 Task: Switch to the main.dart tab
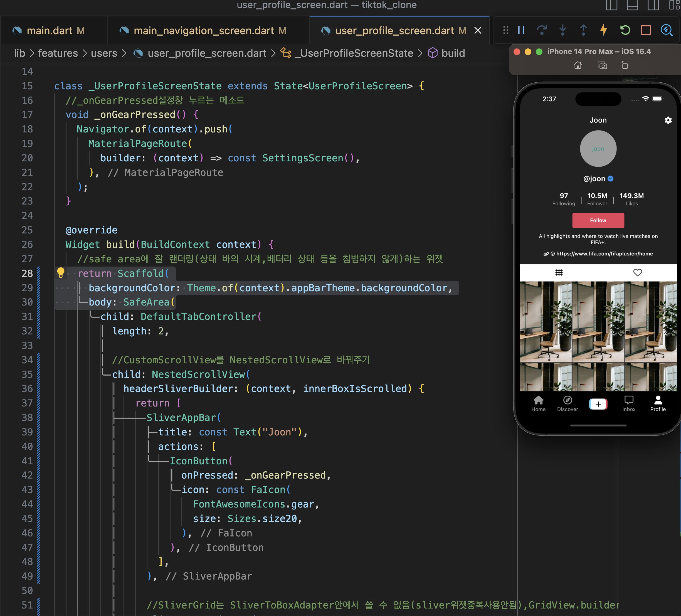(x=50, y=31)
